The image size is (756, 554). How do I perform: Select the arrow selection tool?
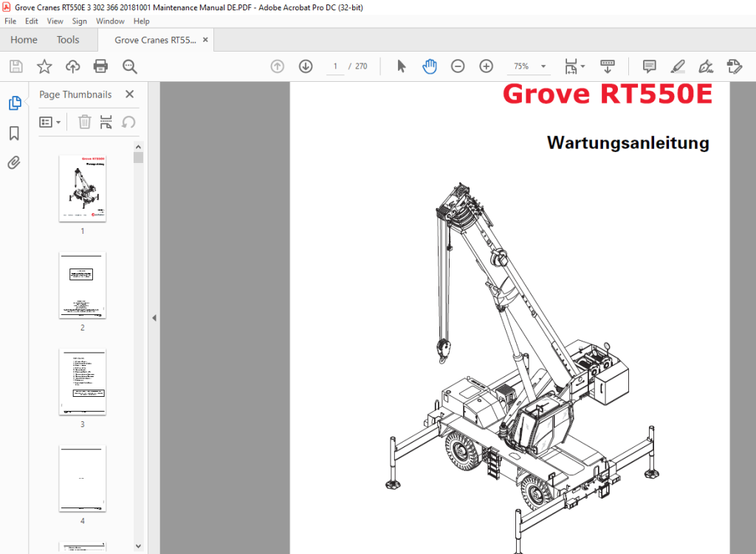click(x=401, y=66)
